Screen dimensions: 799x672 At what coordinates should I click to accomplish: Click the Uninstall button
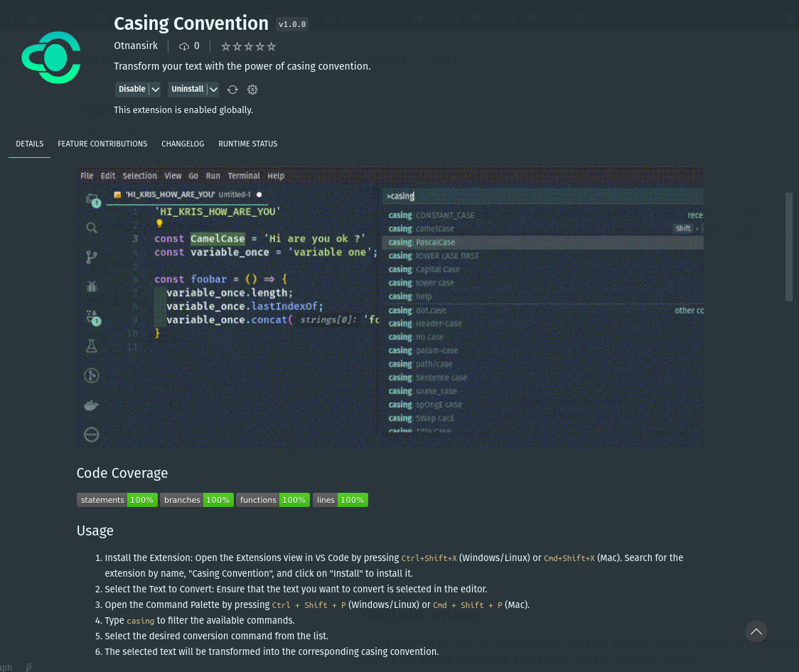(x=187, y=89)
